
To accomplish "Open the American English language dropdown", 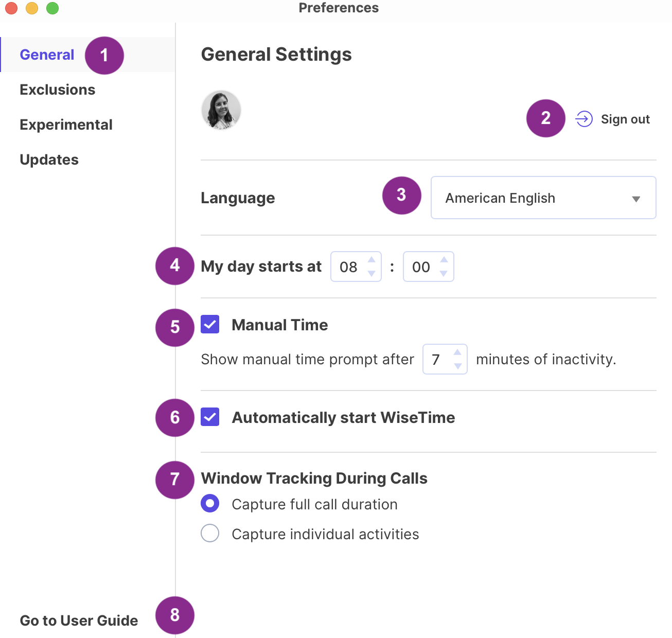I will 543,198.
